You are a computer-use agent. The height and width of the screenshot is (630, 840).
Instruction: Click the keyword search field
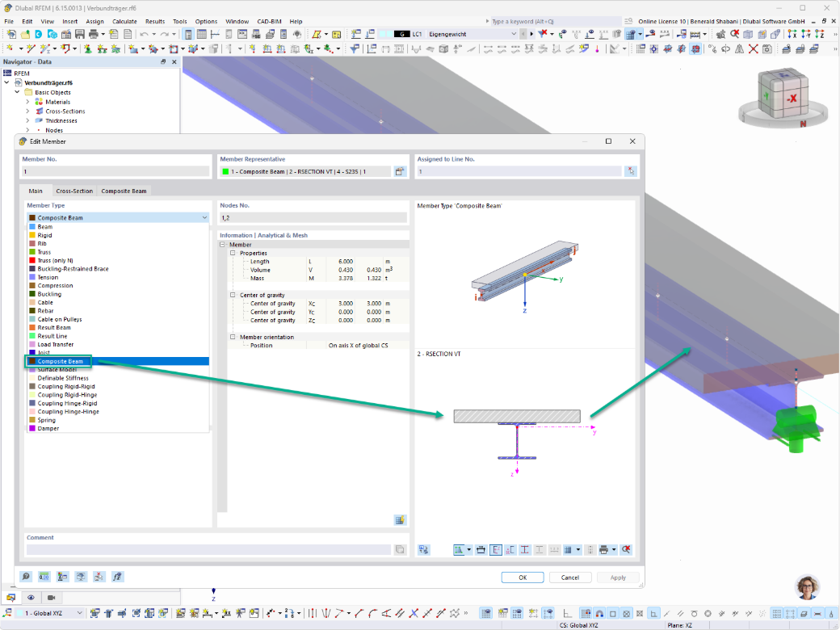555,22
